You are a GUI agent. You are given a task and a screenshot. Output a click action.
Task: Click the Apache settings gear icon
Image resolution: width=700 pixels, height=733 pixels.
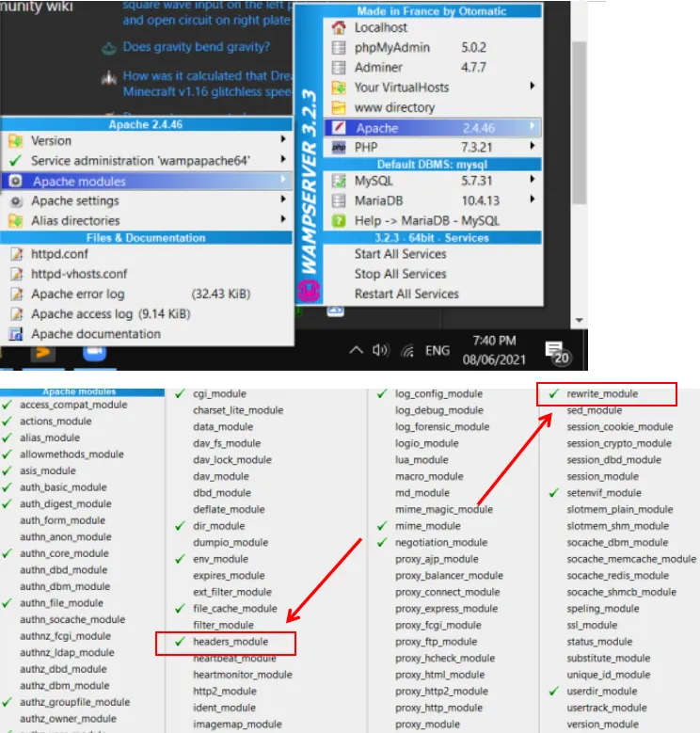[x=16, y=201]
